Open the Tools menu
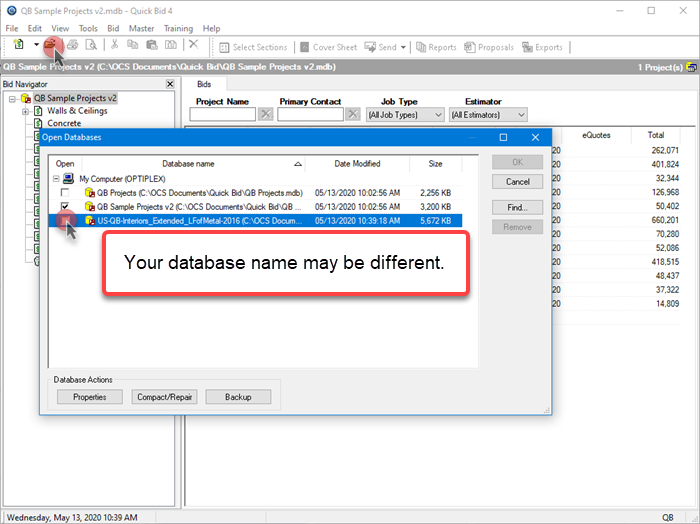Viewport: 700px width, 524px height. [x=88, y=28]
